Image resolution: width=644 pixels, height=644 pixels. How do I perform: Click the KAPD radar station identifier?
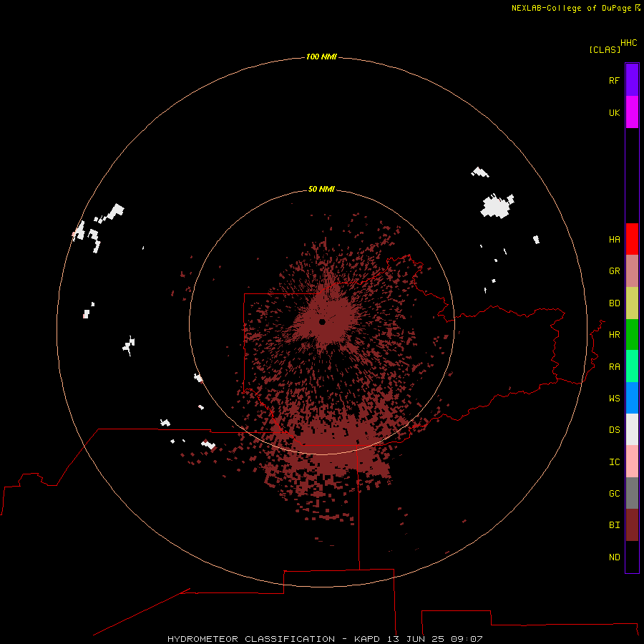(368, 639)
